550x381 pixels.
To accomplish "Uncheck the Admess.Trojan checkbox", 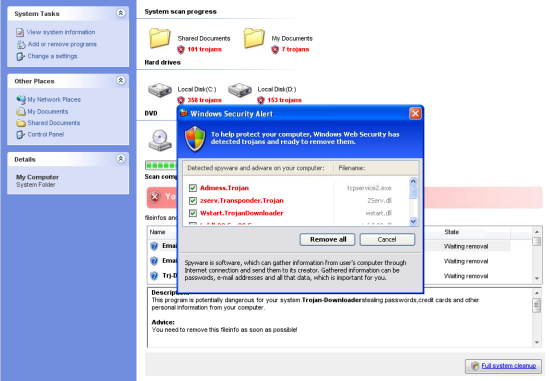I will tap(193, 188).
